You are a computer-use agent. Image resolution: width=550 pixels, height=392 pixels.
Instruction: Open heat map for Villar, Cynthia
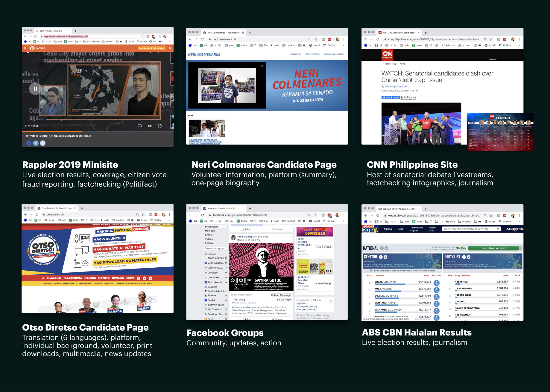click(x=437, y=283)
